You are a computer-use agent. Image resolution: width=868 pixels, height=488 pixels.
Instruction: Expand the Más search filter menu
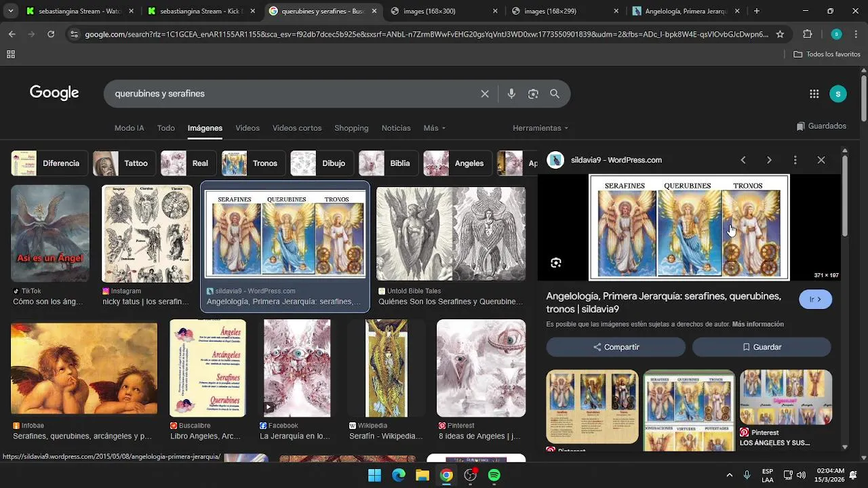coord(435,128)
